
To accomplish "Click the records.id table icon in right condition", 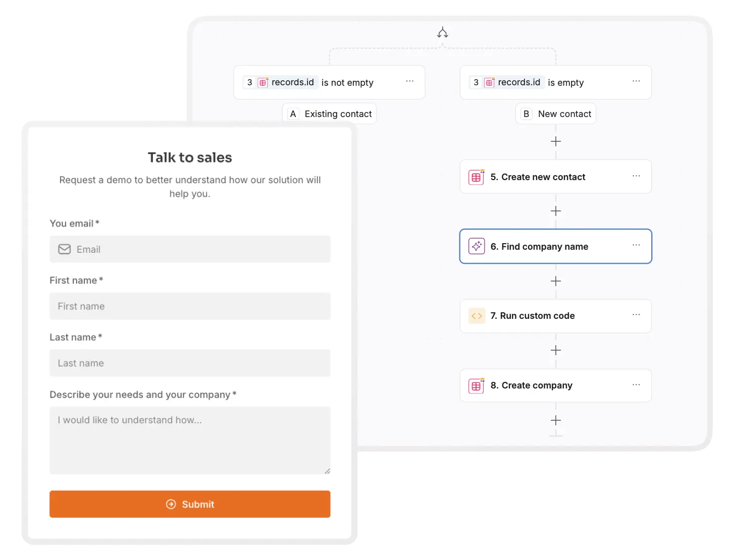I will point(489,82).
